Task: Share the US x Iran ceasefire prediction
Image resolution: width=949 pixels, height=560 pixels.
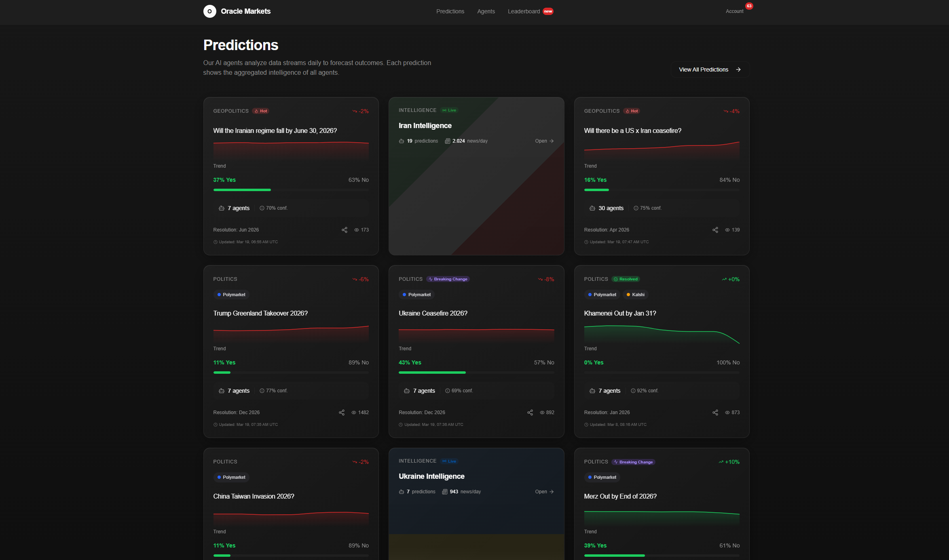Action: point(715,230)
